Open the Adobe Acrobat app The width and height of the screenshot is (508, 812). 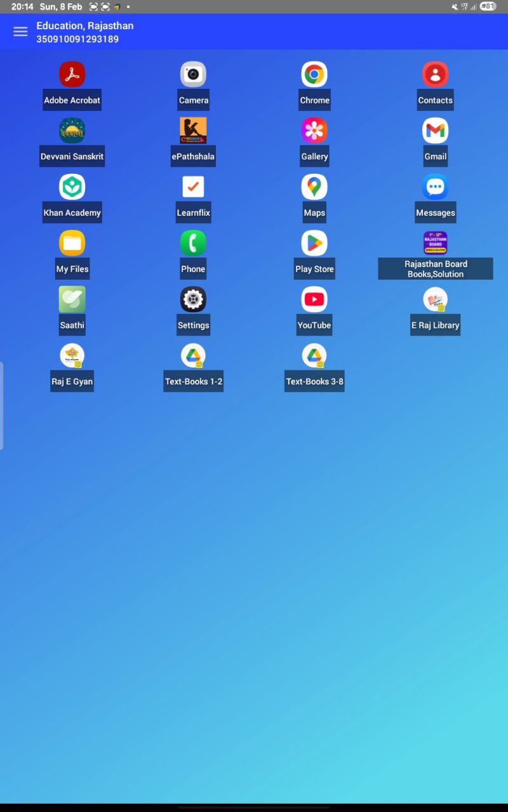point(72,74)
